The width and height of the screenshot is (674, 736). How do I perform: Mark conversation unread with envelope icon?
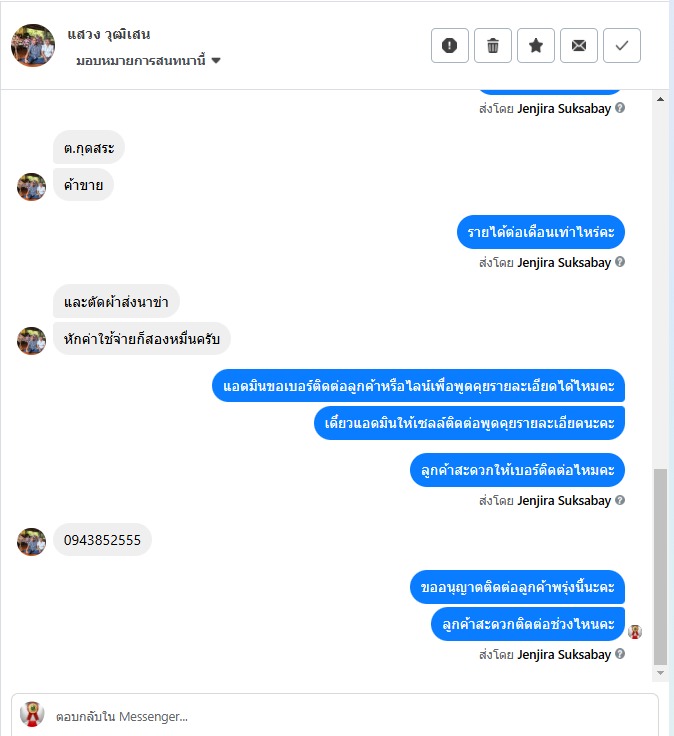(579, 46)
